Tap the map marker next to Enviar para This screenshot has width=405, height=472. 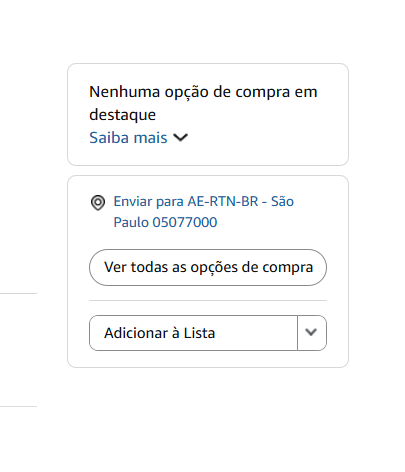click(x=98, y=203)
